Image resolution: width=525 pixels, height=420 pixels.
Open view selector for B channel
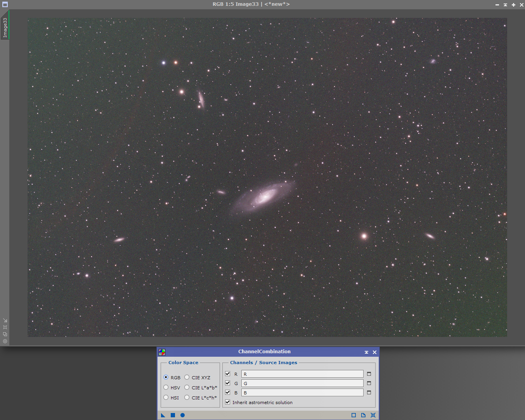click(x=369, y=392)
